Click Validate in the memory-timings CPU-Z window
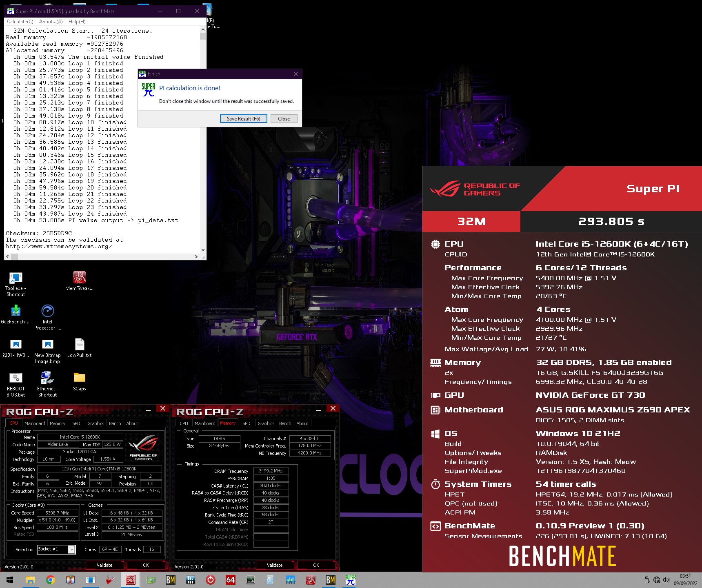The width and height of the screenshot is (702, 588). [x=275, y=565]
